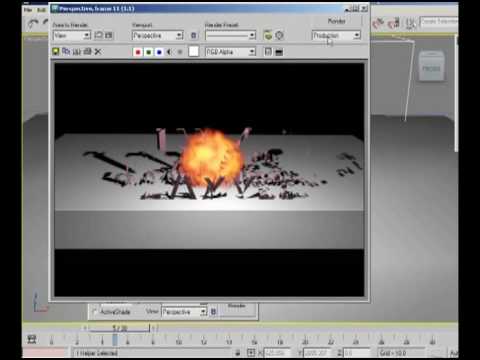Open the Area to Render dropdown

pyautogui.click(x=72, y=35)
